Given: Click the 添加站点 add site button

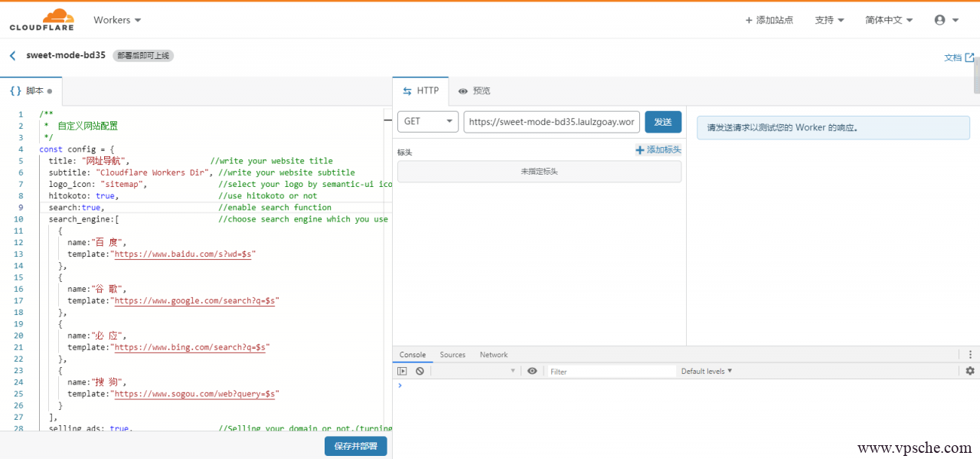Looking at the screenshot, I should (x=769, y=20).
